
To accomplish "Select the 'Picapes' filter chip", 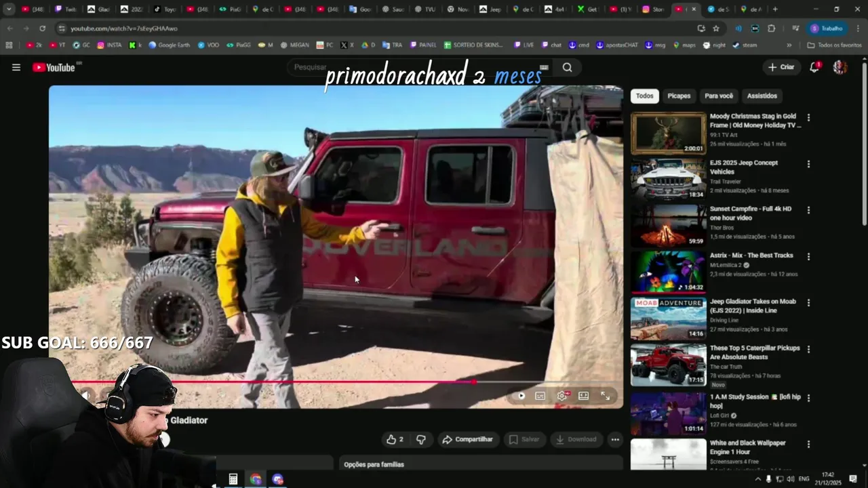I will click(x=679, y=96).
